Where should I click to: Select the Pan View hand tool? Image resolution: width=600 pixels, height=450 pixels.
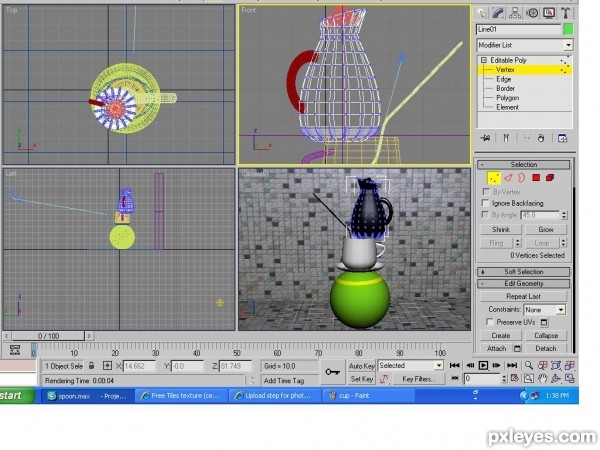[x=542, y=379]
